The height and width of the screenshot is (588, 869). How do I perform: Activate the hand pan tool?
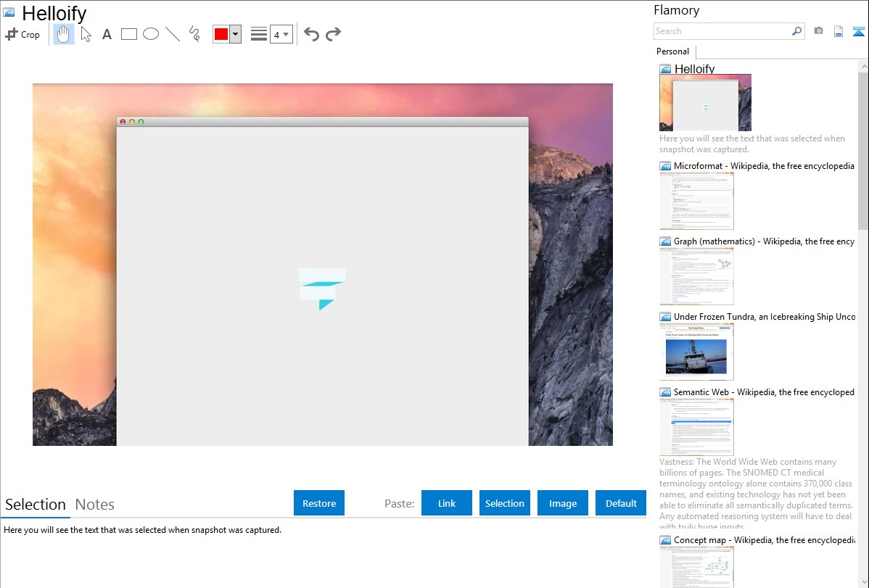tap(64, 34)
